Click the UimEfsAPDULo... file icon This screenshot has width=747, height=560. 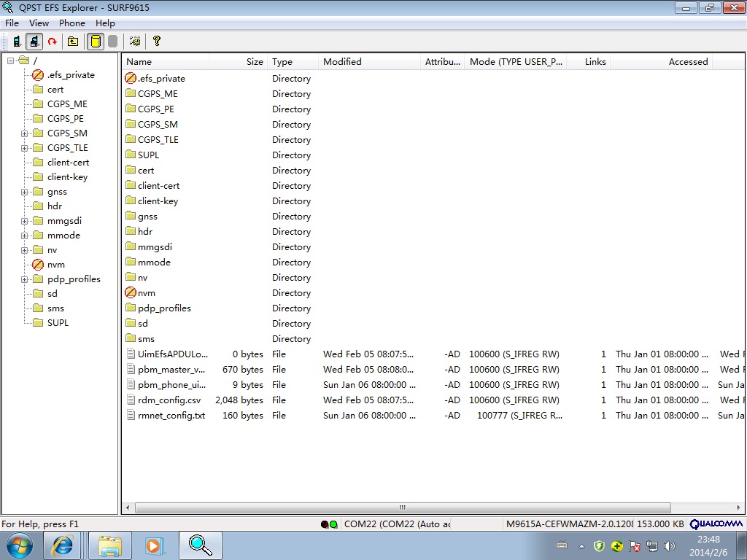pos(131,354)
